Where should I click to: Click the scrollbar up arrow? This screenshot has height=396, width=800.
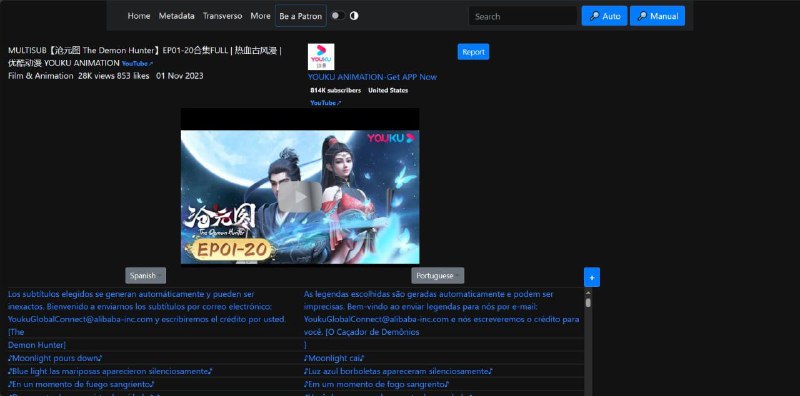[588, 292]
